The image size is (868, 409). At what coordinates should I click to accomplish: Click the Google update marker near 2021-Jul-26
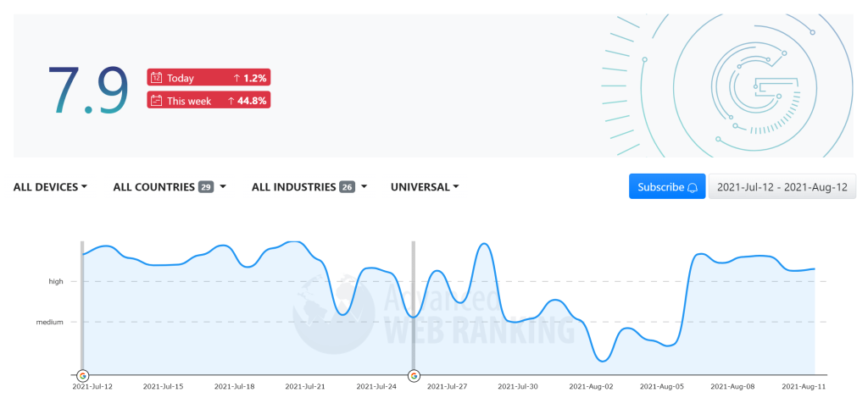(x=414, y=376)
